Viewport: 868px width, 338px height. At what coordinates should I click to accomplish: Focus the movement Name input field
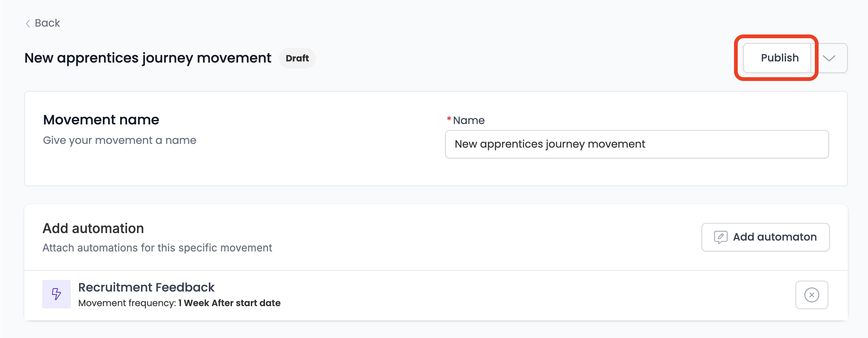pyautogui.click(x=637, y=144)
